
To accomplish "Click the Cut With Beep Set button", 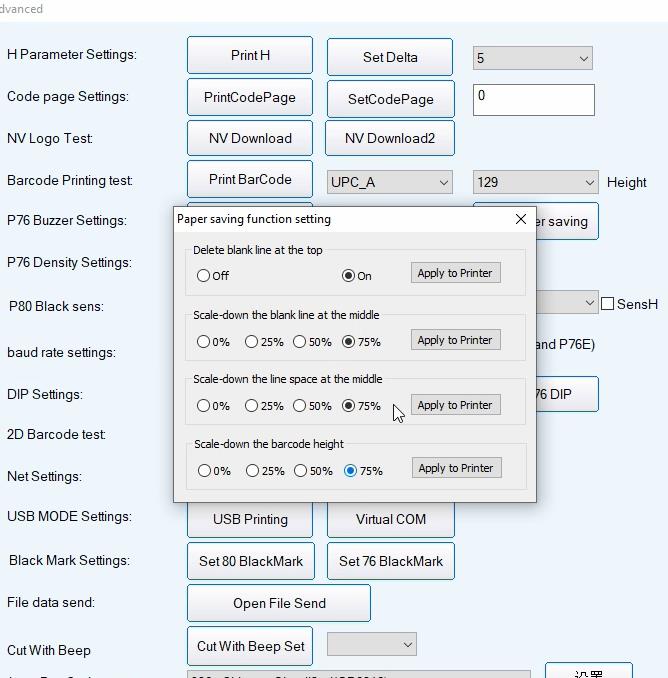I will click(250, 646).
